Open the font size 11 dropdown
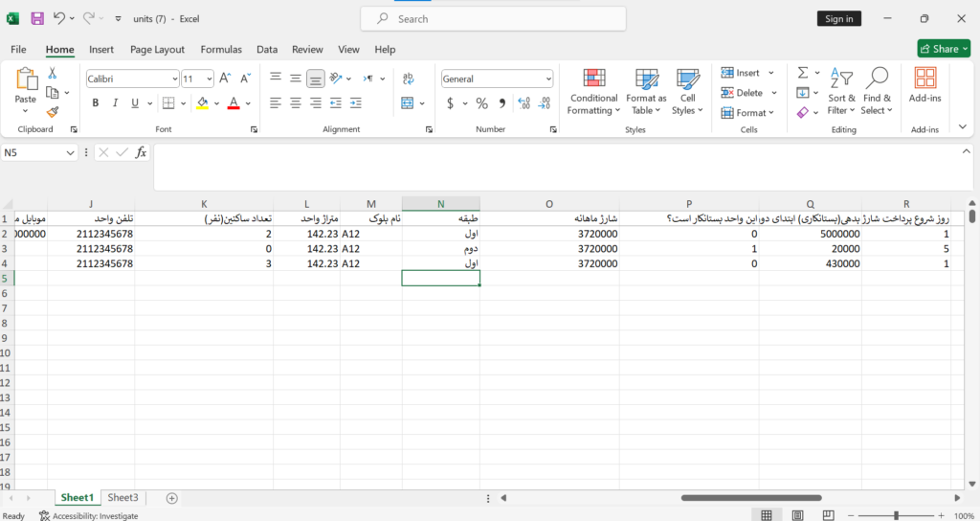980x521 pixels. coord(209,79)
